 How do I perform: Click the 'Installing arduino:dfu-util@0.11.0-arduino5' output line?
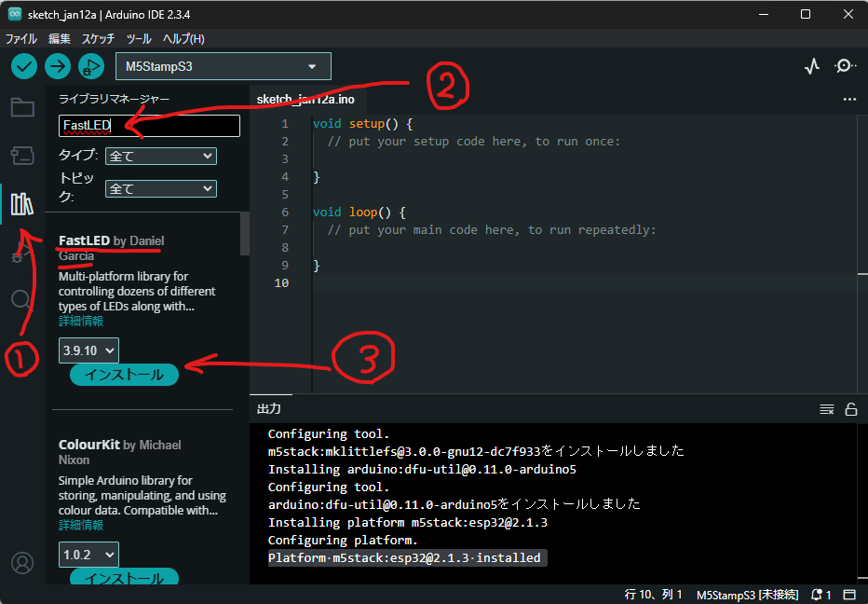tap(423, 470)
